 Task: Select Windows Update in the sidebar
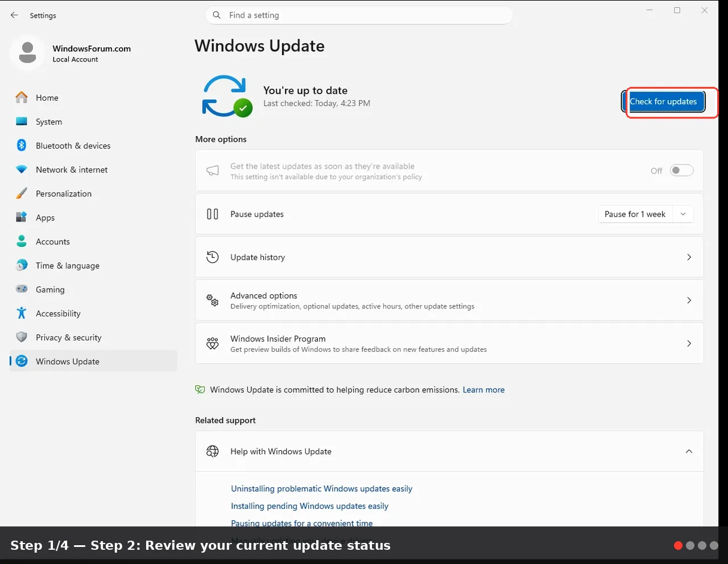93,361
